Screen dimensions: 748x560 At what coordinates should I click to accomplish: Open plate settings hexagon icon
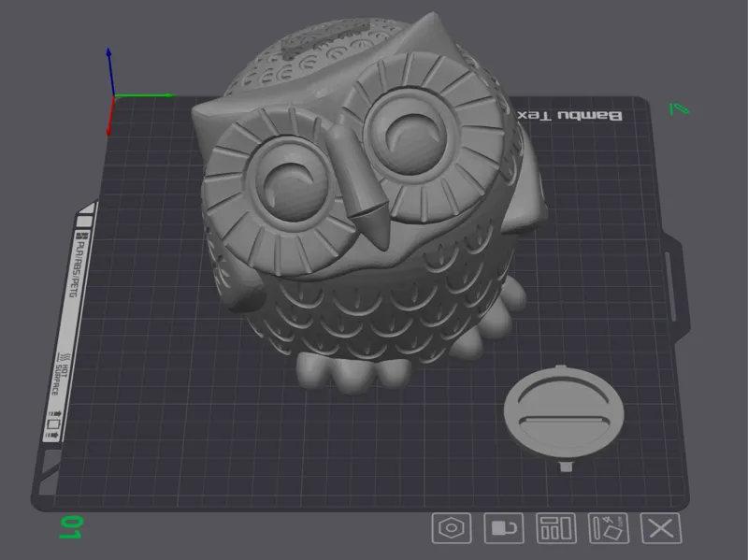(452, 528)
